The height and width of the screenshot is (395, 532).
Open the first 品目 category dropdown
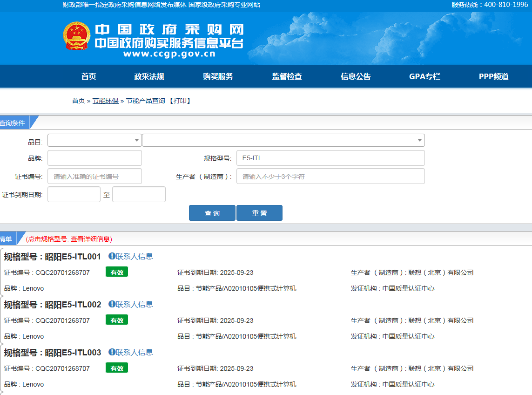pos(94,140)
